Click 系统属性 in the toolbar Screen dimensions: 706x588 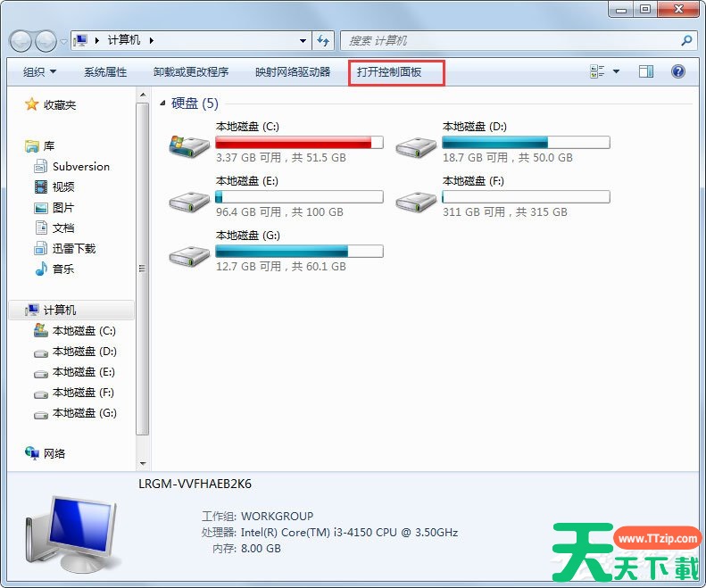pos(105,72)
